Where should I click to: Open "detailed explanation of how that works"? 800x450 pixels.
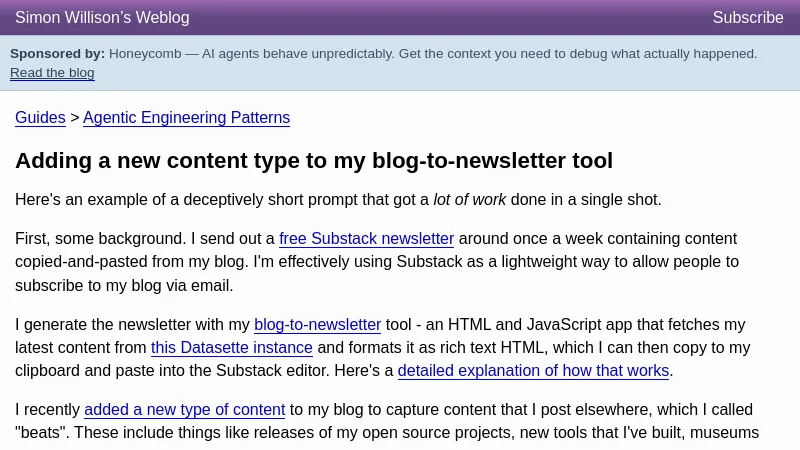tap(533, 371)
